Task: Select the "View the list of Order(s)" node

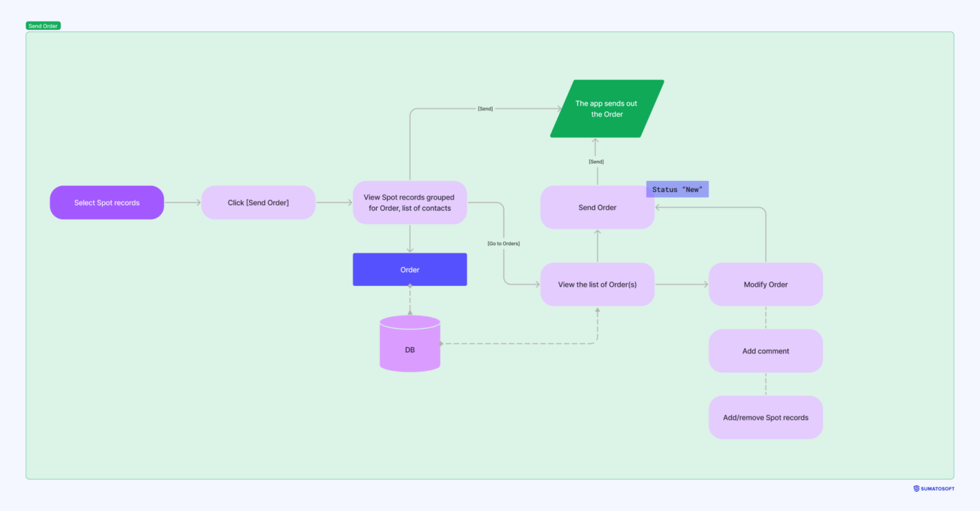Action: pos(597,284)
